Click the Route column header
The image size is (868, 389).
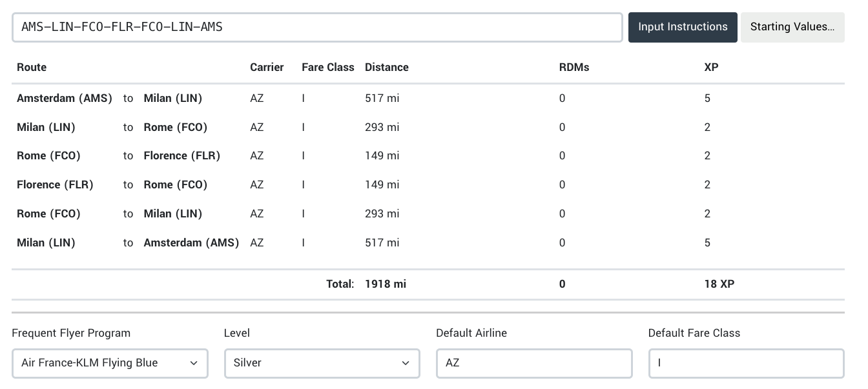point(32,67)
